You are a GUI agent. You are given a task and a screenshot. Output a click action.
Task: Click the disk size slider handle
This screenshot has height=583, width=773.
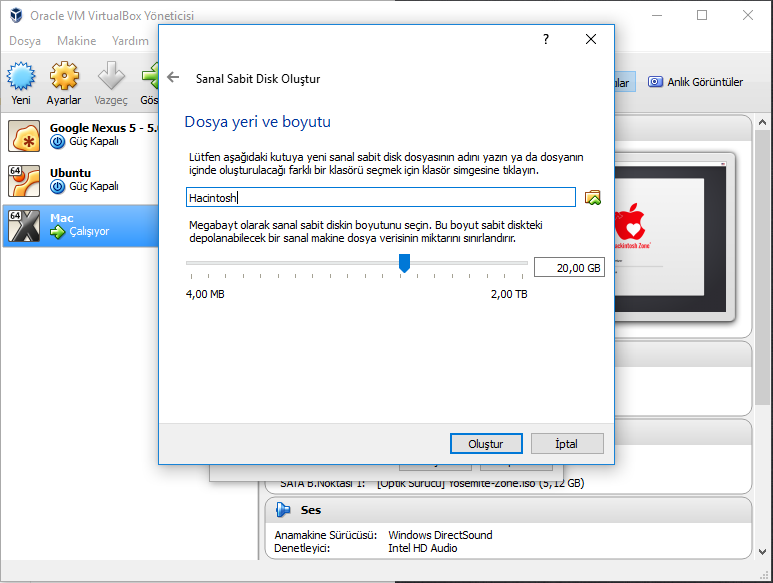(x=404, y=263)
